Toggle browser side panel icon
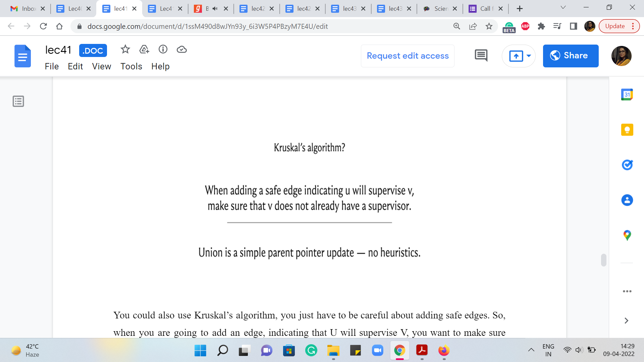644x362 pixels. (x=574, y=26)
